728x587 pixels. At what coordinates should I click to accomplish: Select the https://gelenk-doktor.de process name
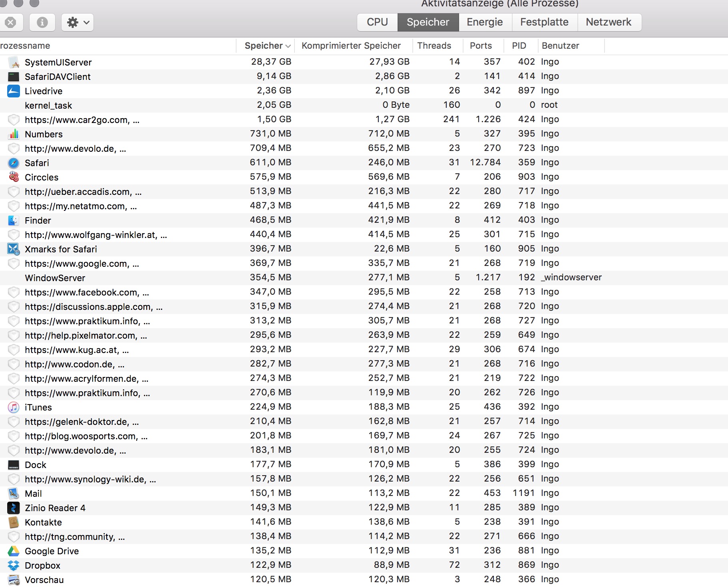point(82,422)
